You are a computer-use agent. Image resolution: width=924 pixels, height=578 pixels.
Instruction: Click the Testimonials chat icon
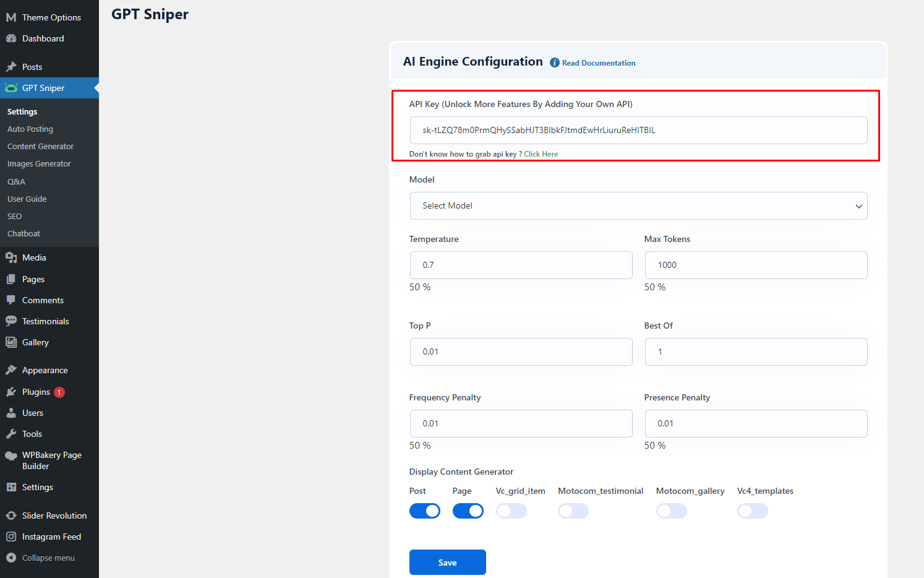pyautogui.click(x=11, y=321)
